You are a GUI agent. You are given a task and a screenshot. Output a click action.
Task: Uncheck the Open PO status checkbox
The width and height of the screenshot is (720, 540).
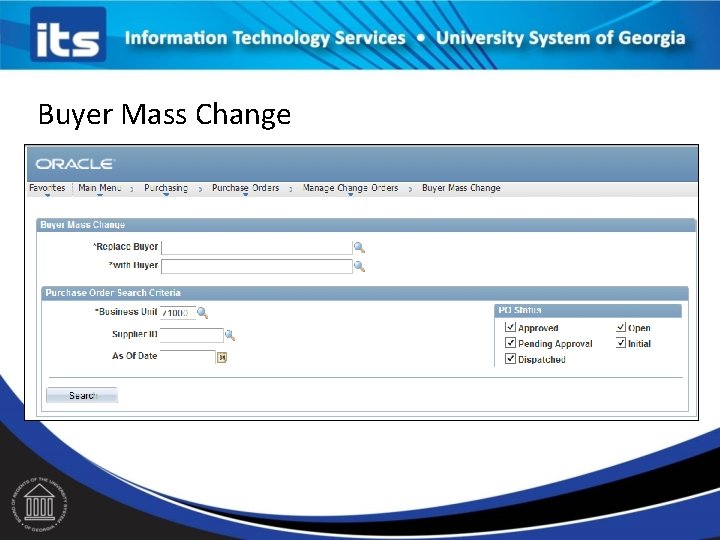coord(621,327)
